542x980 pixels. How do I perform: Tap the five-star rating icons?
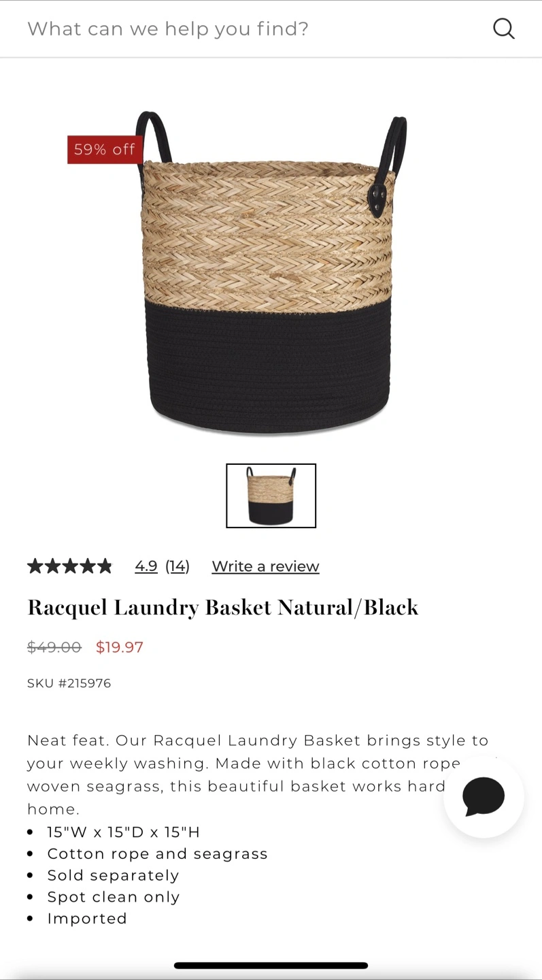(69, 566)
